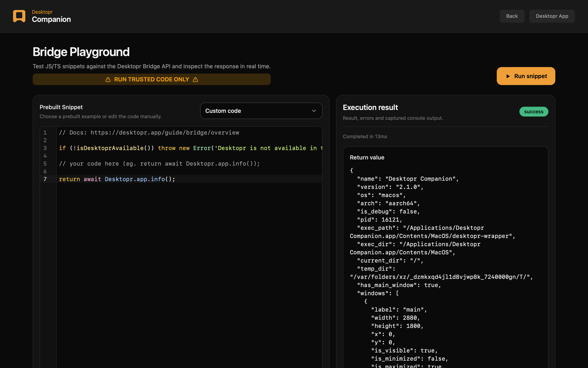This screenshot has height=368, width=588.
Task: Click the "width": 2880 line
Action: [395, 318]
